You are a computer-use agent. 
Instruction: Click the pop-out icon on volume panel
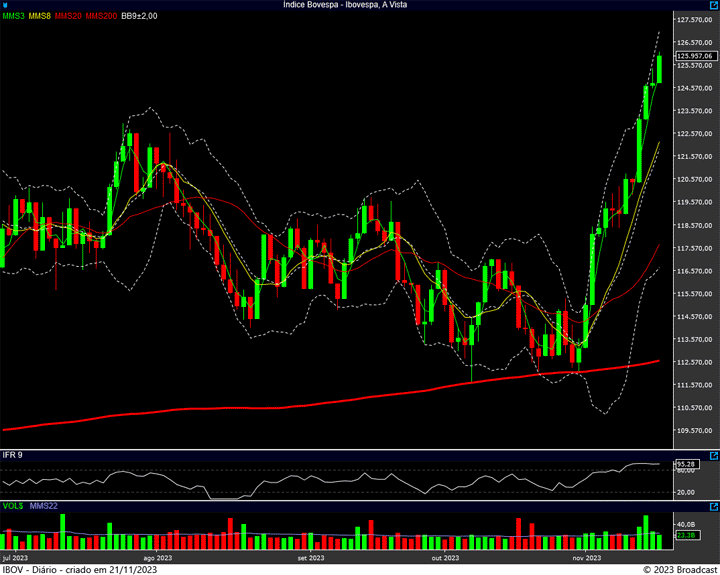(x=713, y=506)
